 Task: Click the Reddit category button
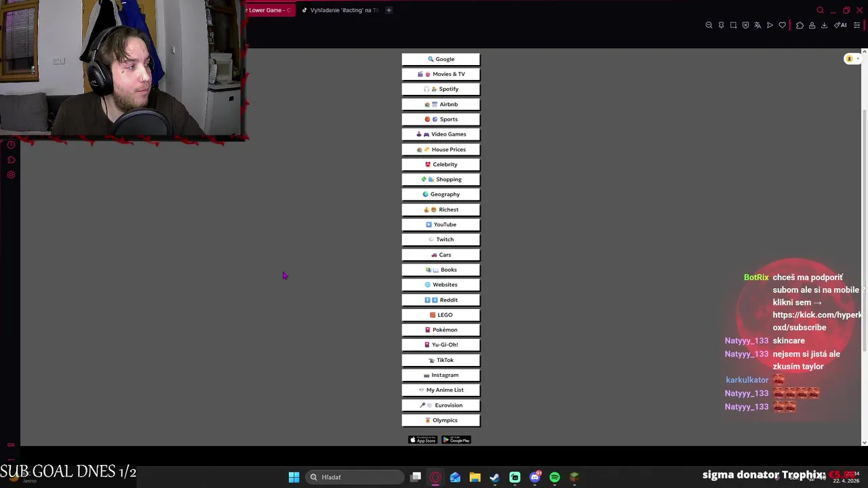441,300
